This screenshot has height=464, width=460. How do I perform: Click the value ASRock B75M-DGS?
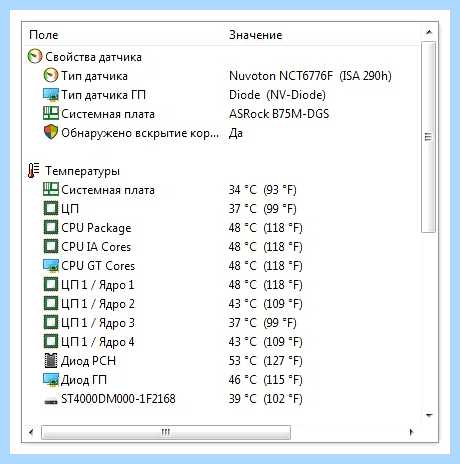tap(279, 114)
